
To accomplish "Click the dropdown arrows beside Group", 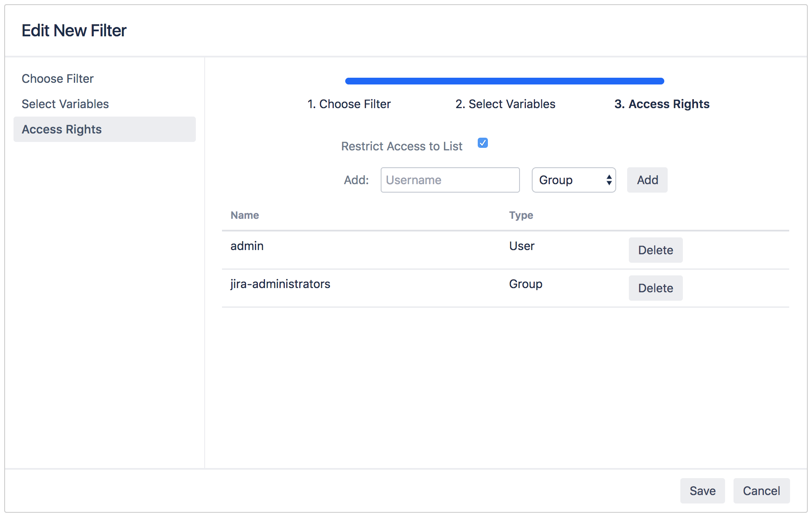I will tap(609, 180).
